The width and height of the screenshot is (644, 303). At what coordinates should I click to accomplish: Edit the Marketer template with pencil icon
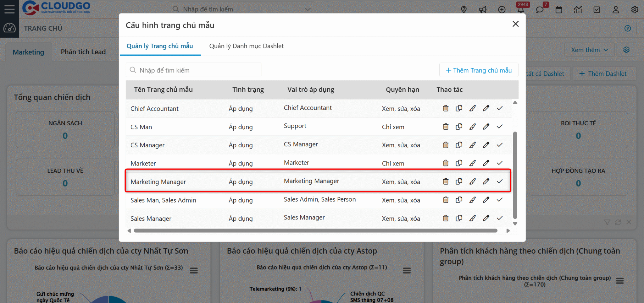click(x=486, y=163)
